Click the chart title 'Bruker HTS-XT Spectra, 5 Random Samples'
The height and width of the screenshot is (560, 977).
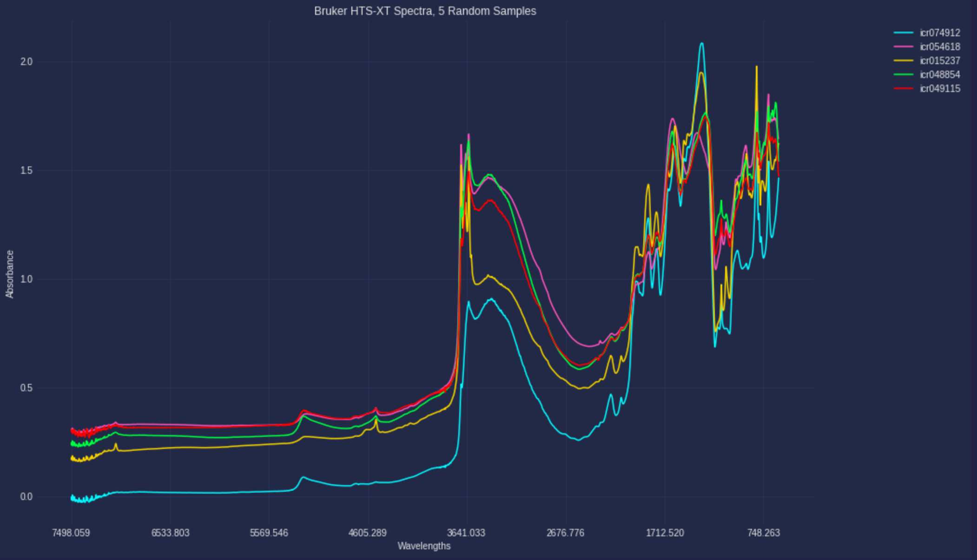coord(425,12)
